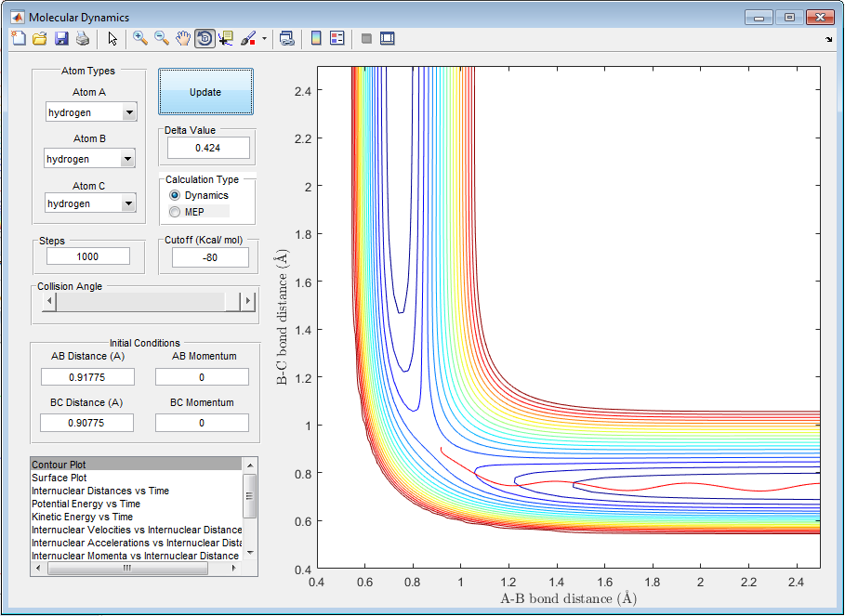This screenshot has width=845, height=616.
Task: Open file using folder icon
Action: 40,38
